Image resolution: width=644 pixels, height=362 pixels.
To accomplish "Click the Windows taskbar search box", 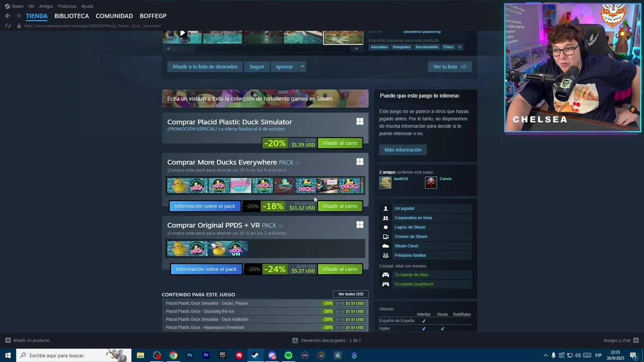I will 74,355.
